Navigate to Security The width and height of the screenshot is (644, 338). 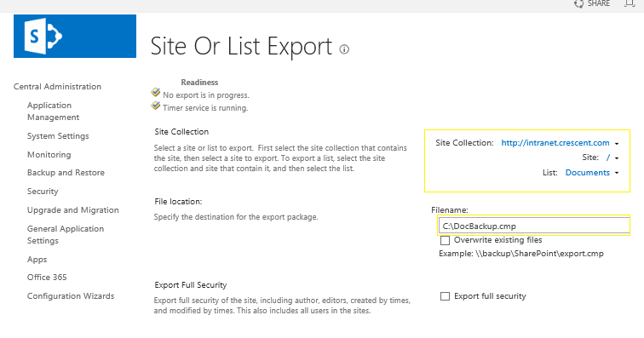pos(43,192)
